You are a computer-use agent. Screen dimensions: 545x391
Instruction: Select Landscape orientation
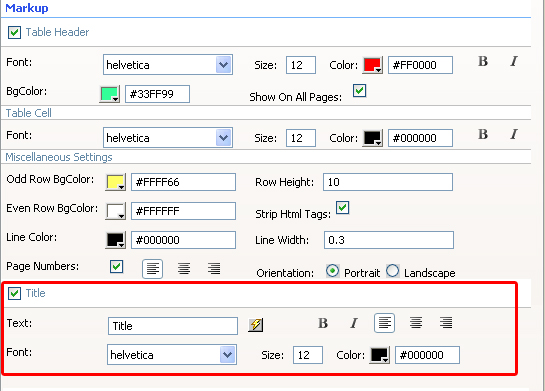click(x=393, y=271)
